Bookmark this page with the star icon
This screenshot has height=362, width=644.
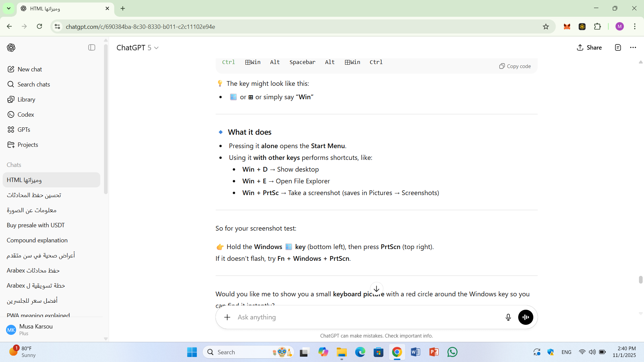coord(546,26)
